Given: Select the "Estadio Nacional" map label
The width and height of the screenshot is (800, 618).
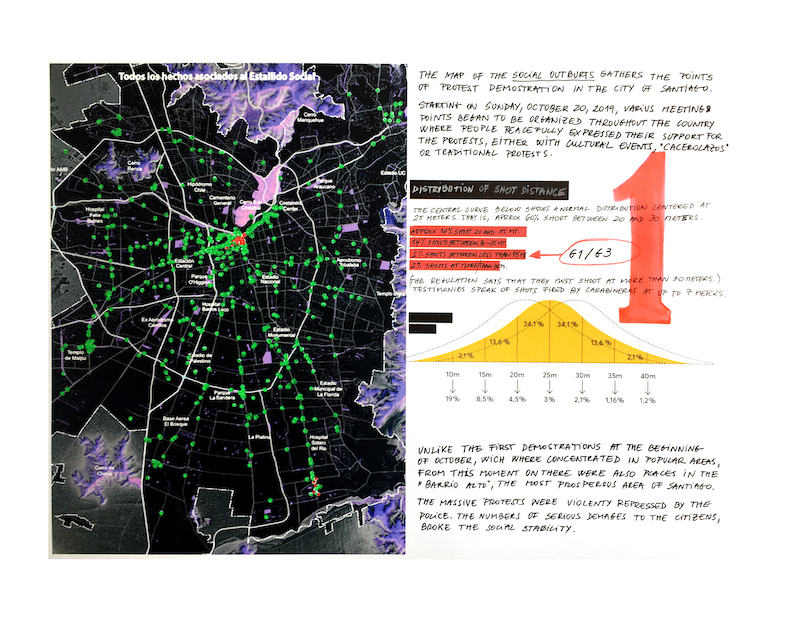Looking at the screenshot, I should click(x=270, y=279).
